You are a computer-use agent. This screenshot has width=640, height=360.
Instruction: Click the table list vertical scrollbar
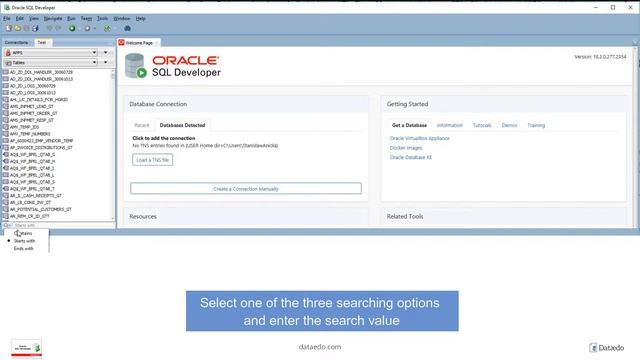pyautogui.click(x=113, y=145)
